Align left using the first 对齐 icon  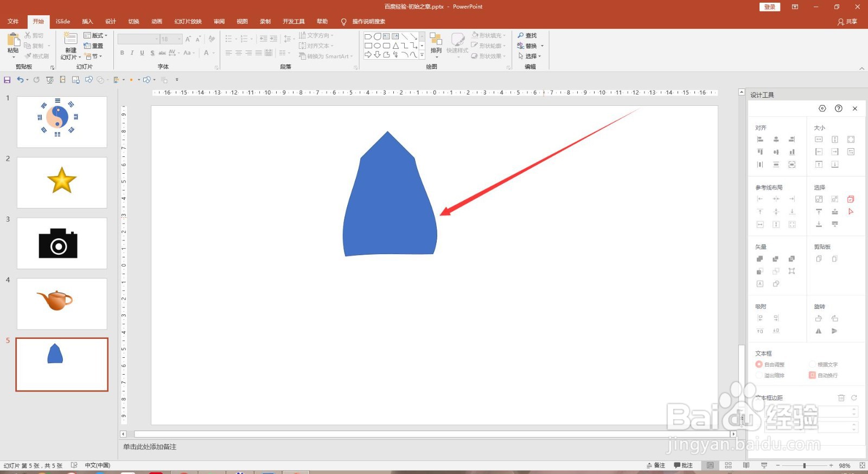coord(760,140)
